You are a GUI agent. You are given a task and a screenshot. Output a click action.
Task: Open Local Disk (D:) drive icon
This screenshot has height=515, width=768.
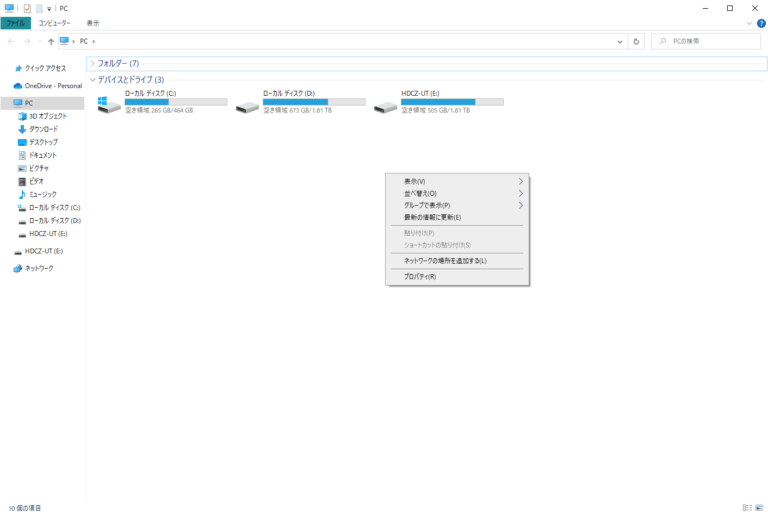pos(246,104)
